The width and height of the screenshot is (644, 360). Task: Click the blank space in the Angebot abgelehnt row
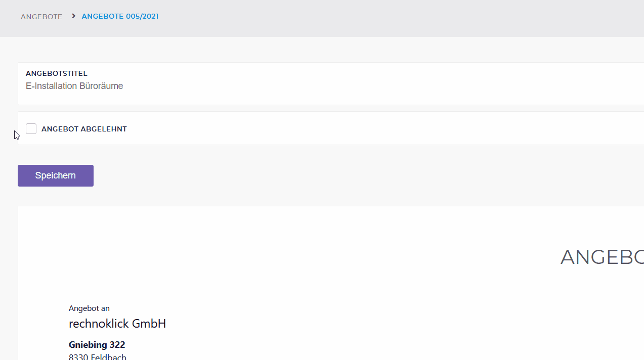tap(384, 128)
